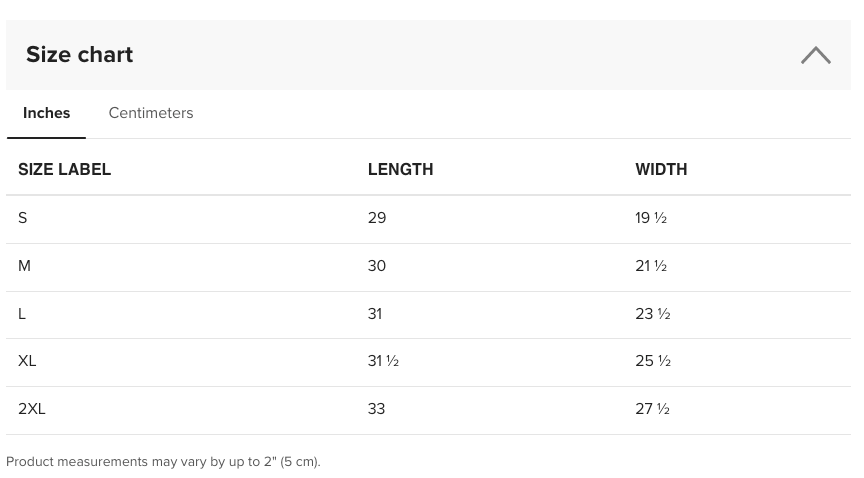Viewport: 864px width, 478px height.
Task: Click the width value 23 ½
Action: click(x=653, y=314)
